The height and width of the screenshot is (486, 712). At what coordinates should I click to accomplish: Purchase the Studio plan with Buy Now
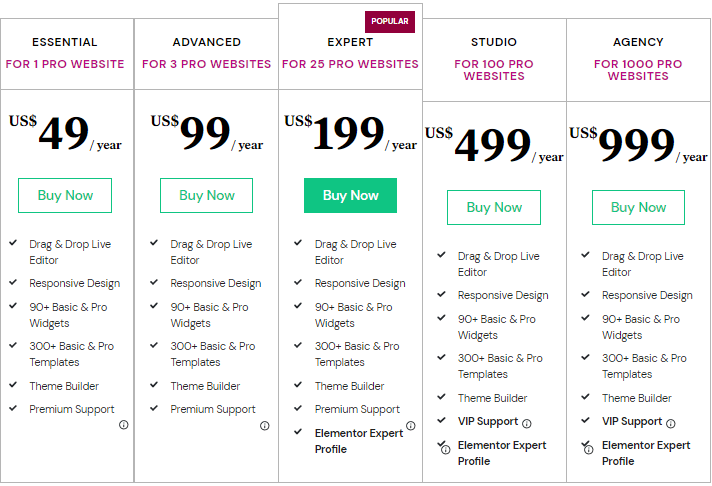pyautogui.click(x=494, y=208)
